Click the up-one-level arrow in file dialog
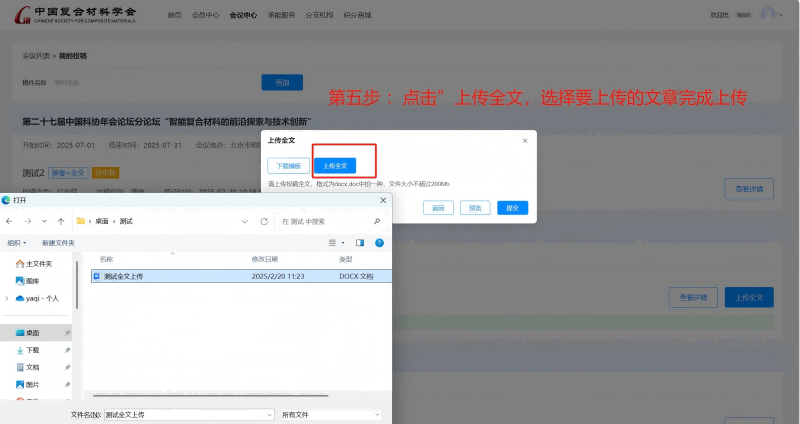 tap(61, 221)
